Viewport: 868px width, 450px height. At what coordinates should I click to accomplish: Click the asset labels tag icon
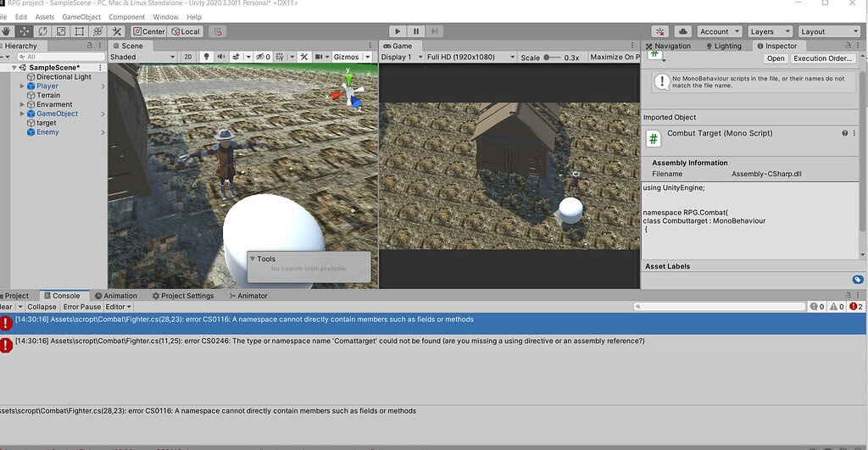tap(858, 280)
